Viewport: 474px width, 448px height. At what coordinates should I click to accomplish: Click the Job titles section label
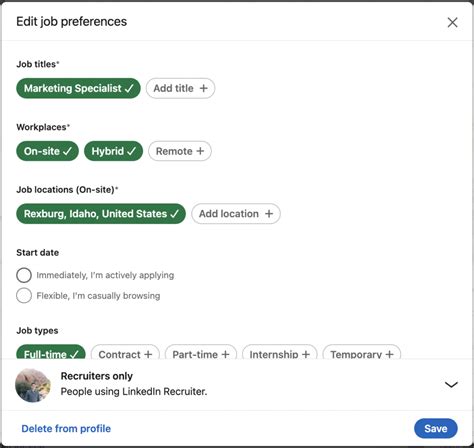(38, 64)
